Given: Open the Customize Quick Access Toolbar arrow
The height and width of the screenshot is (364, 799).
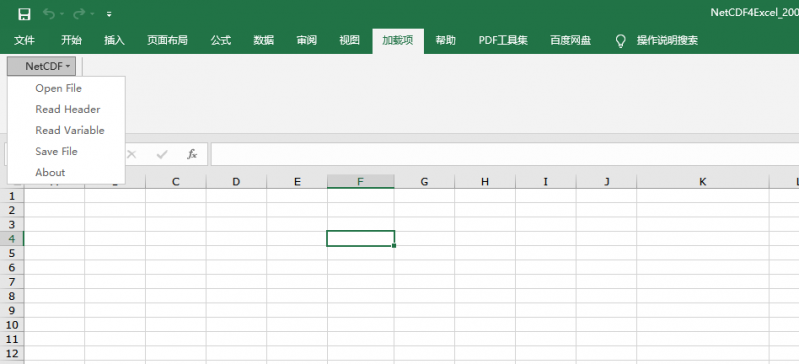Looking at the screenshot, I should pos(109,15).
